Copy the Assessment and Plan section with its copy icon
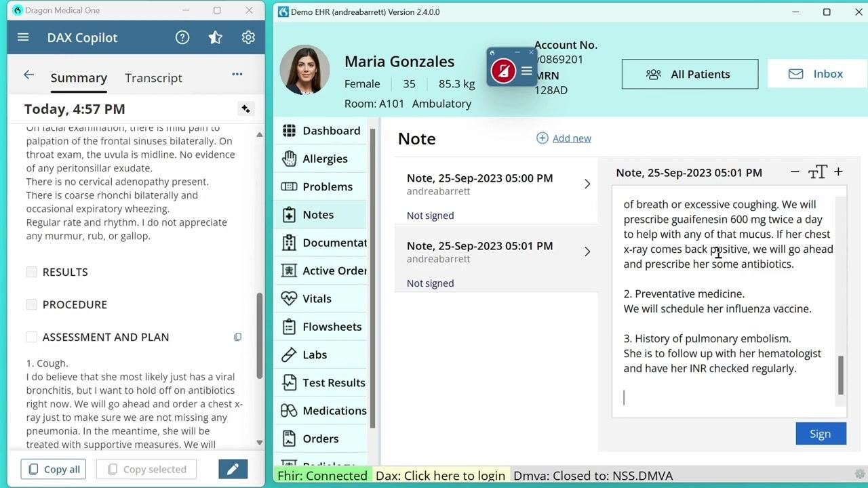The image size is (868, 488). (x=237, y=337)
